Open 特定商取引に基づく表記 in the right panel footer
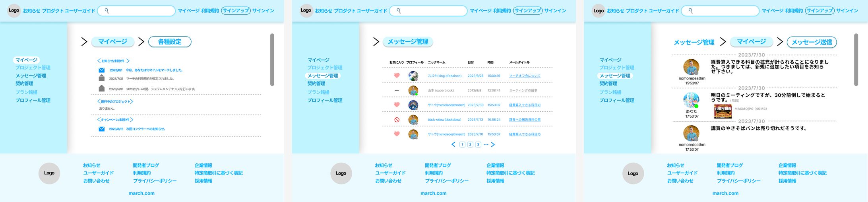Image resolution: width=868 pixels, height=202 pixels. 802,173
